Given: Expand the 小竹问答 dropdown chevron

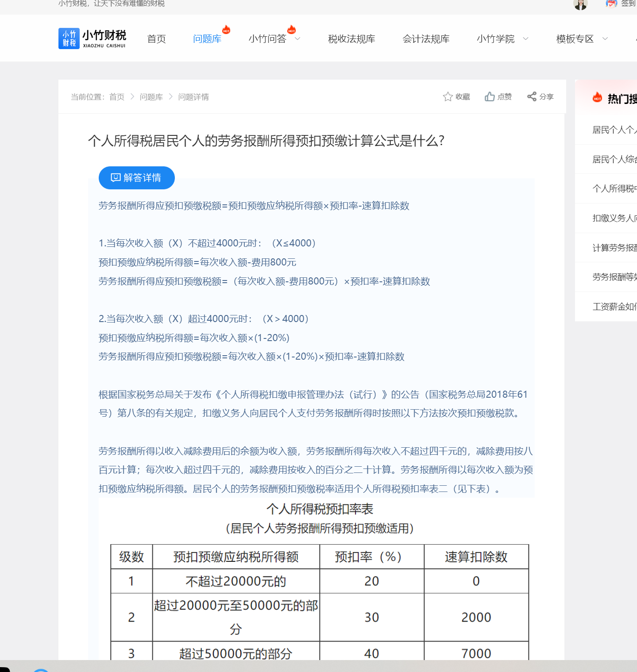Looking at the screenshot, I should click(x=297, y=39).
